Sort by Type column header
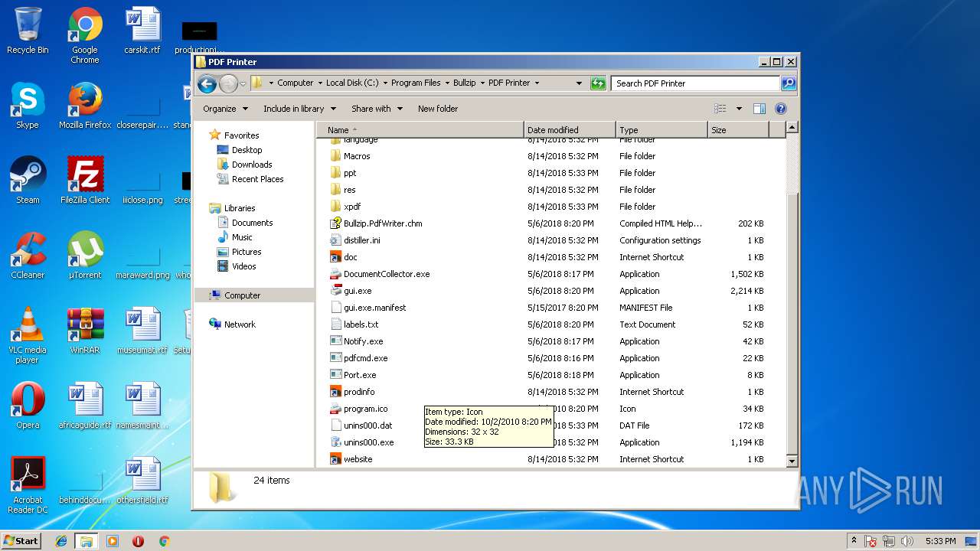The width and height of the screenshot is (980, 551). [661, 130]
